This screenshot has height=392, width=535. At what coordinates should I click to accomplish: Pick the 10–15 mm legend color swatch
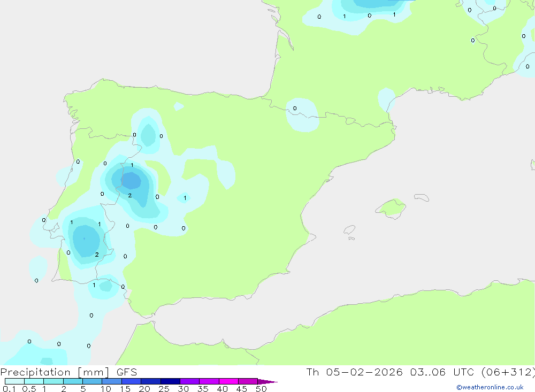[x=112, y=381]
